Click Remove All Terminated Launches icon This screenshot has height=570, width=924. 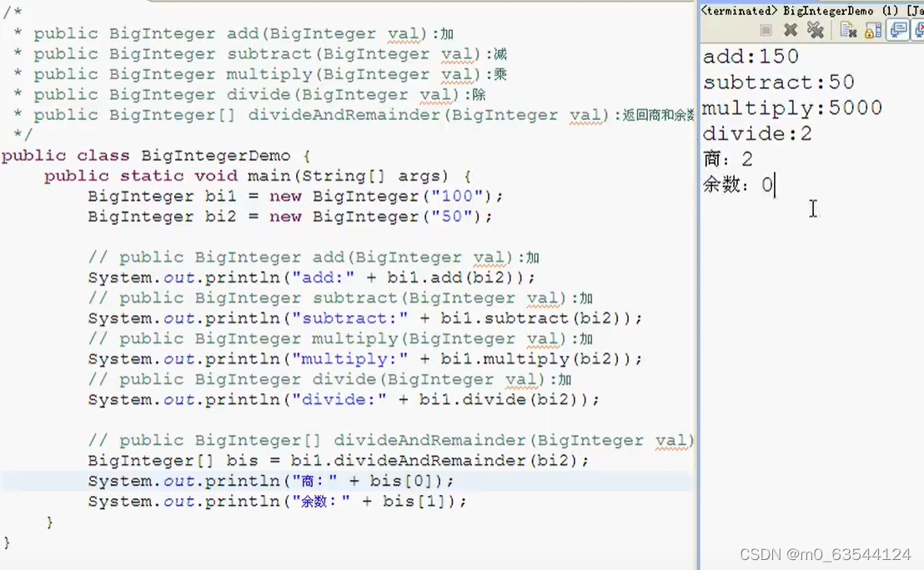click(816, 29)
